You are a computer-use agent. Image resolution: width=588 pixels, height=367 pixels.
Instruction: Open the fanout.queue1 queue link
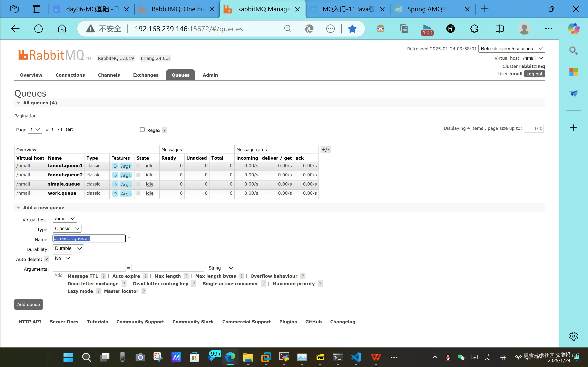(65, 166)
